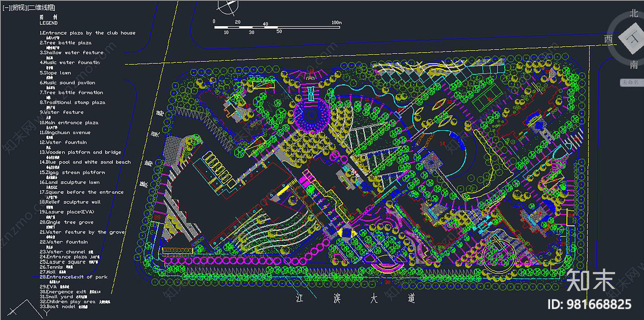The height and width of the screenshot is (320, 644).
Task: Select legend entry 1.Entrance plaza by the club house
Action: [87, 33]
